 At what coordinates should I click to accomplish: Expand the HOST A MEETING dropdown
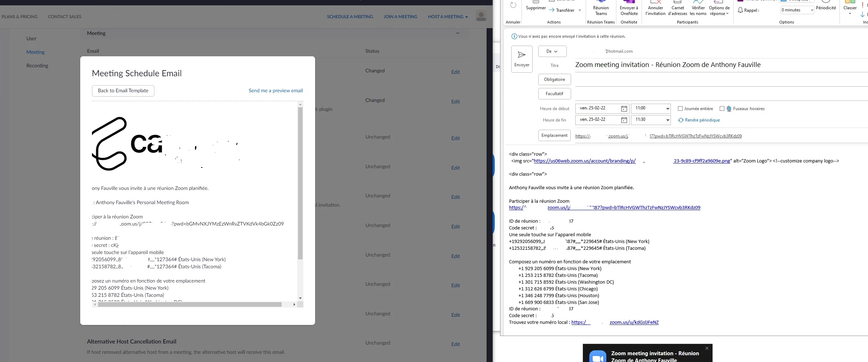click(448, 17)
